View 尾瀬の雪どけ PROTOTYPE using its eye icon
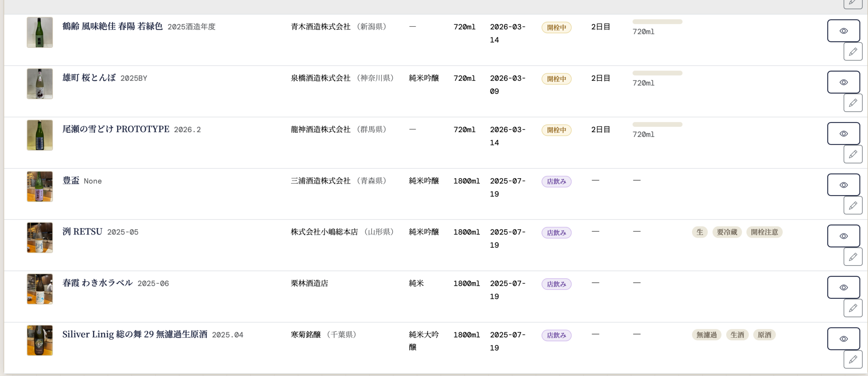This screenshot has height=376, width=868. pos(843,134)
